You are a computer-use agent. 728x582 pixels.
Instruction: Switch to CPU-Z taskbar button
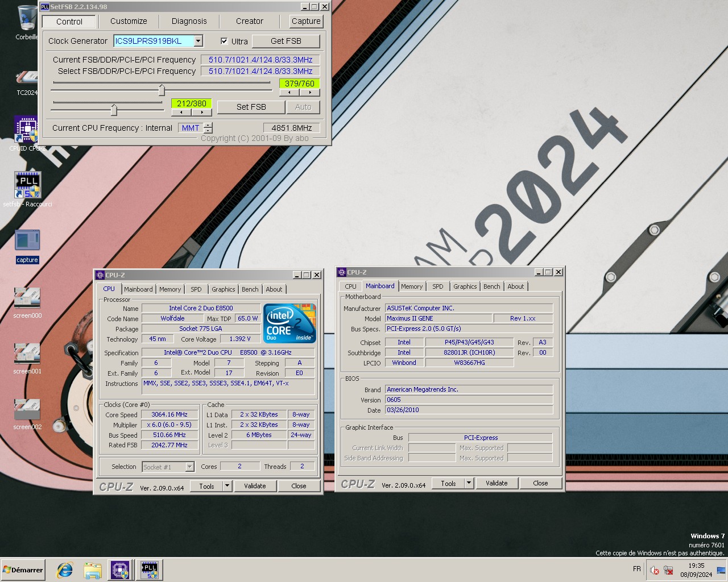(x=120, y=569)
